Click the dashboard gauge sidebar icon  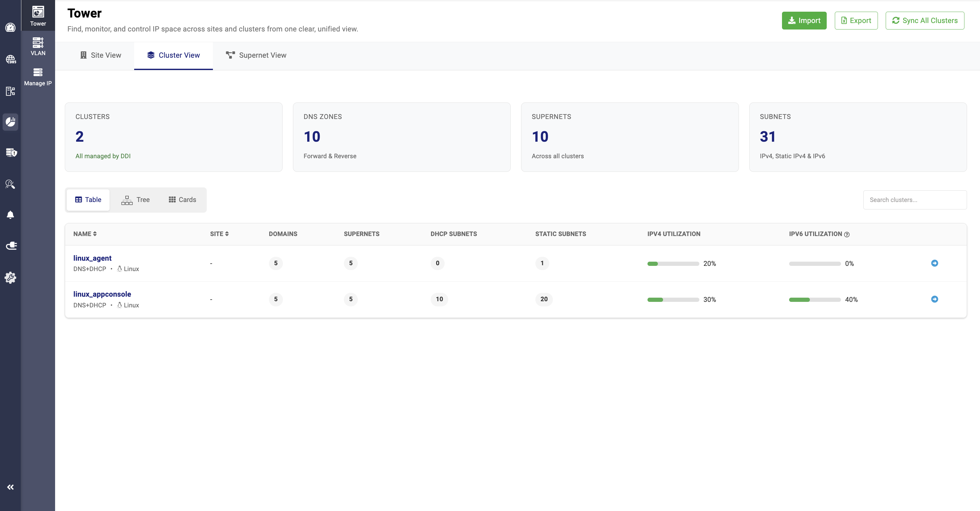coord(10,27)
